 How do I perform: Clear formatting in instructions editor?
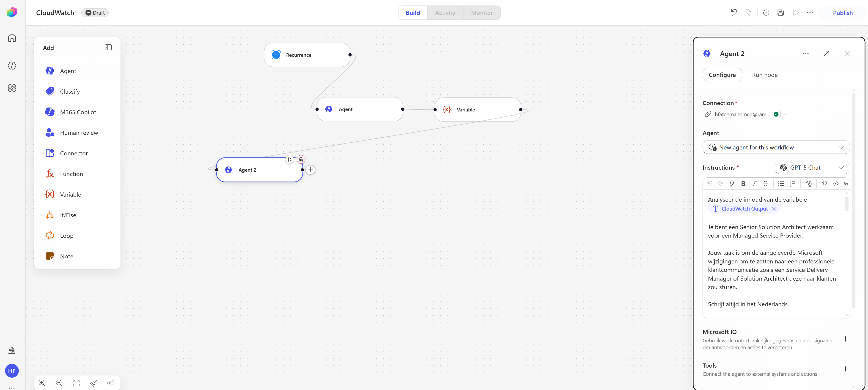tap(809, 183)
